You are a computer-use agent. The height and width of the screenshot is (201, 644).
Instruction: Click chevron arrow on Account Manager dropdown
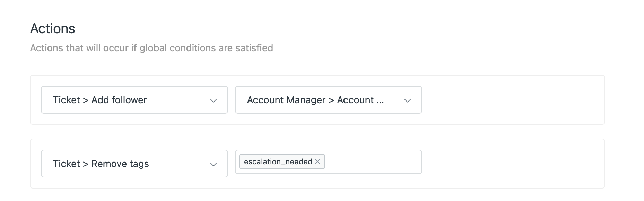tap(408, 101)
